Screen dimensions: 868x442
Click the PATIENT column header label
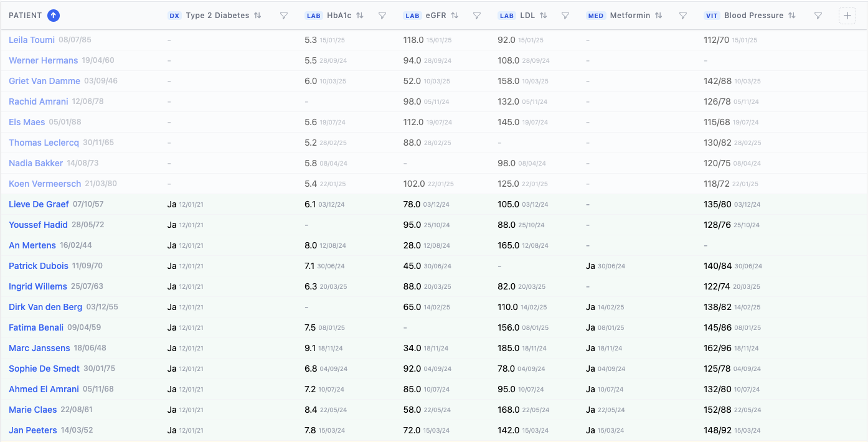pos(26,16)
